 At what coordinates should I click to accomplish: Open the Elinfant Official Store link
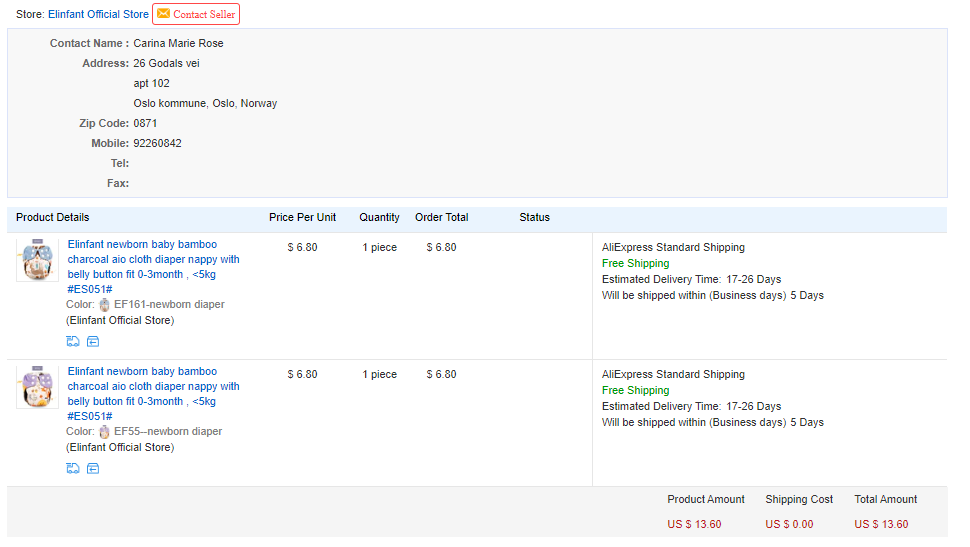tap(98, 14)
